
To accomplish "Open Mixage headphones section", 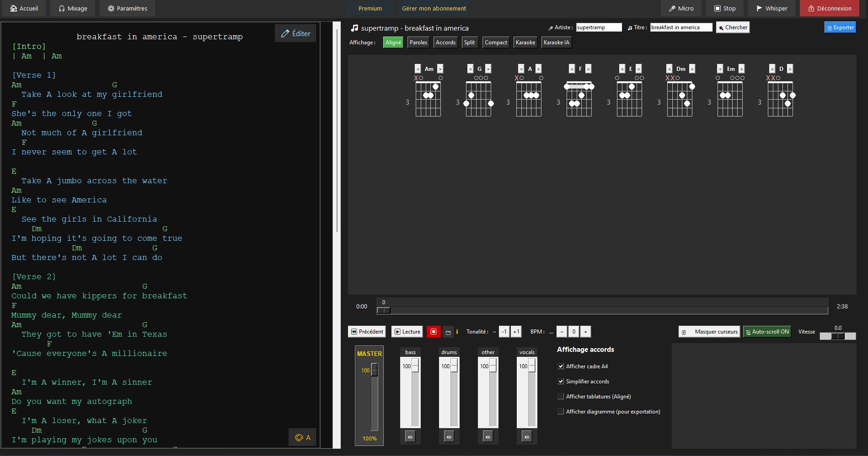I will point(73,8).
